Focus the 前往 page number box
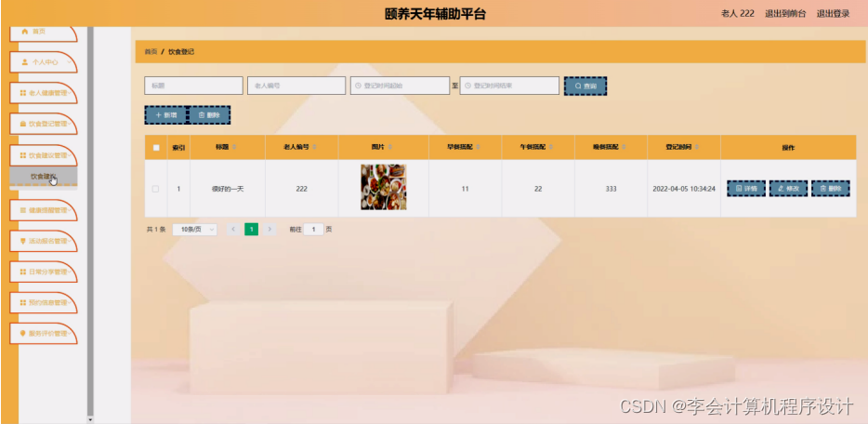This screenshot has width=868, height=424. pyautogui.click(x=313, y=229)
